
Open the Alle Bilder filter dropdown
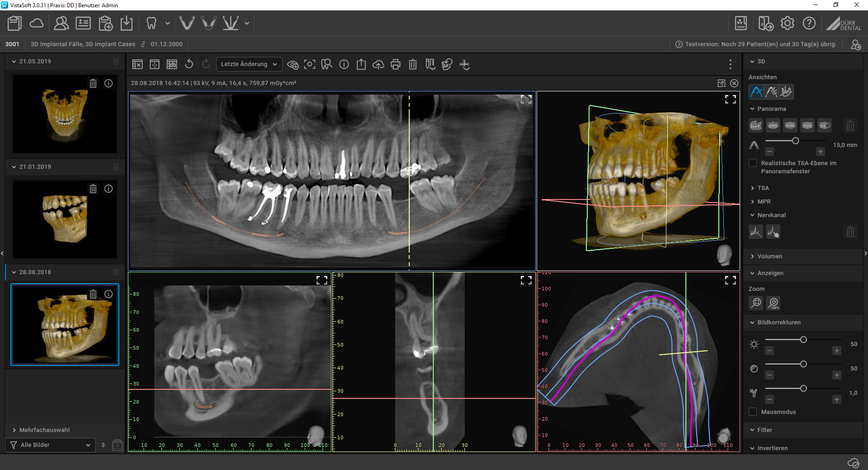point(51,445)
